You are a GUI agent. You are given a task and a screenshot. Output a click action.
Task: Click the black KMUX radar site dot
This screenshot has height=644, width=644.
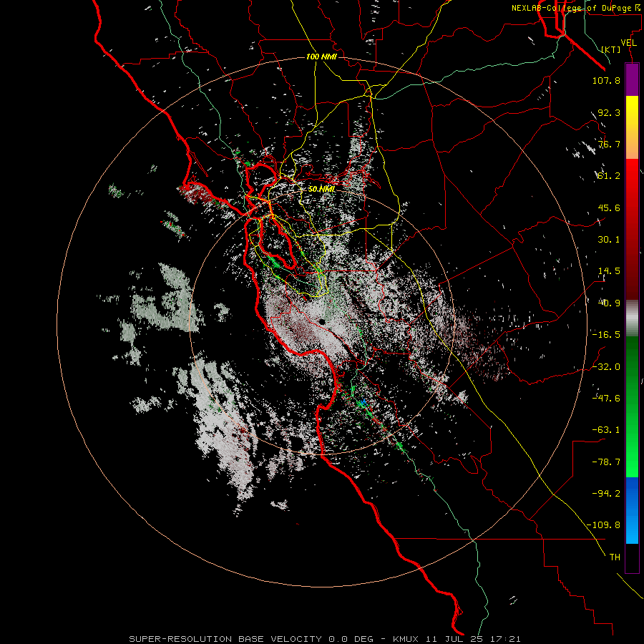[x=323, y=321]
